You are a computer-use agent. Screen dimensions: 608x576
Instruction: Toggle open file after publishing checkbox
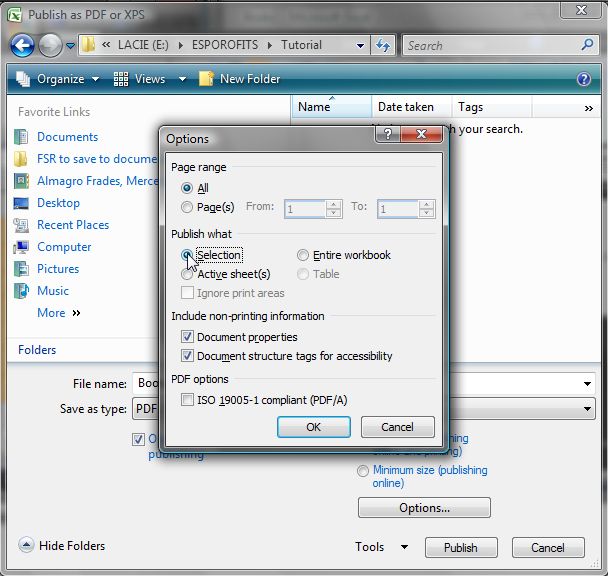click(138, 439)
